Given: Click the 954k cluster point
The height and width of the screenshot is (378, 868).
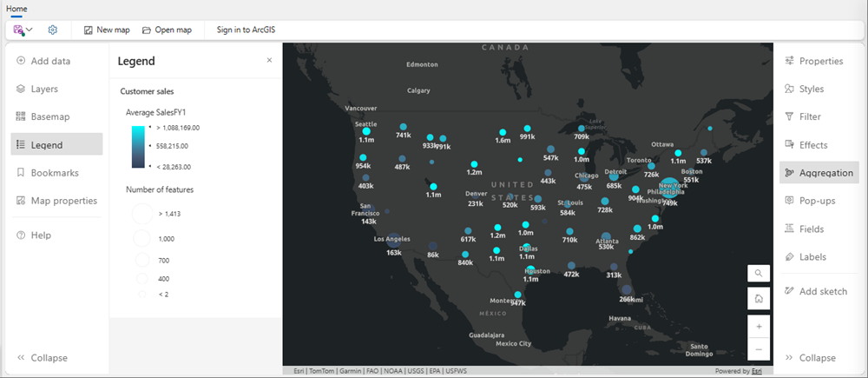Looking at the screenshot, I should pos(363,158).
